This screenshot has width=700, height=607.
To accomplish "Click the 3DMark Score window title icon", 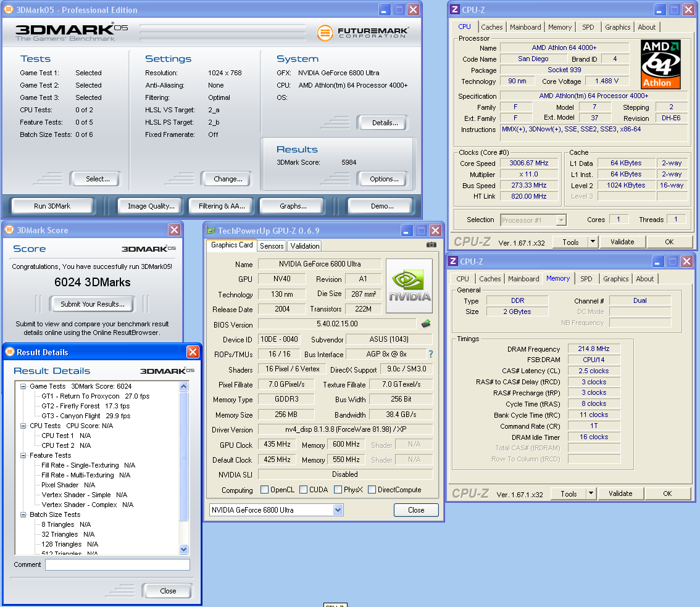I will coord(9,229).
